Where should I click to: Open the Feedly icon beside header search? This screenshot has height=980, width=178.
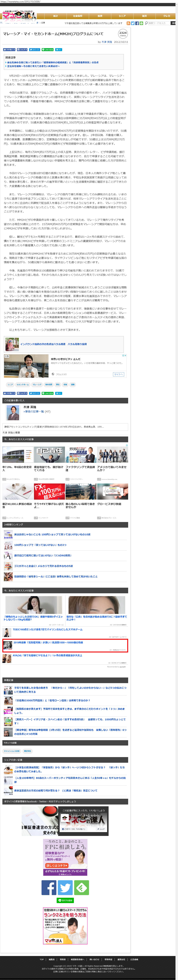click(x=142, y=23)
